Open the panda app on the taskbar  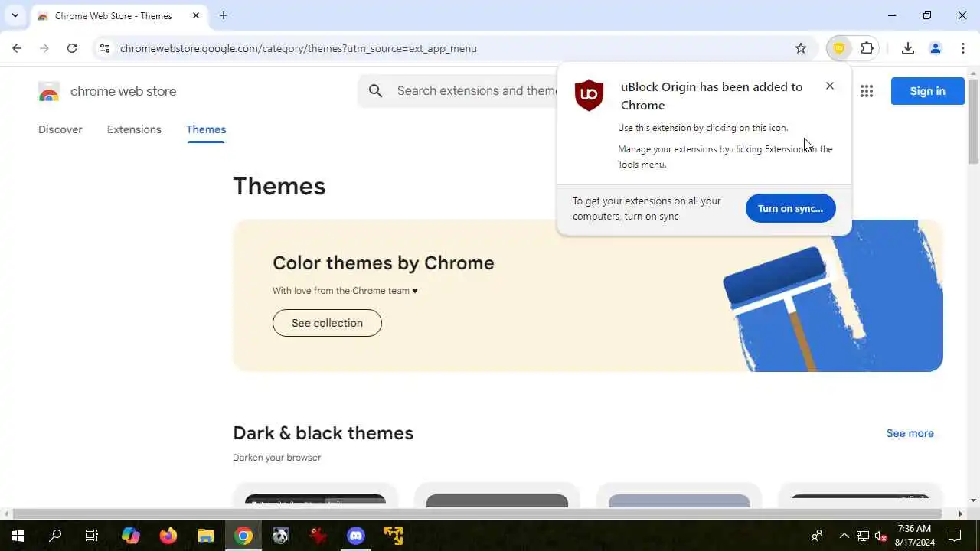[281, 536]
